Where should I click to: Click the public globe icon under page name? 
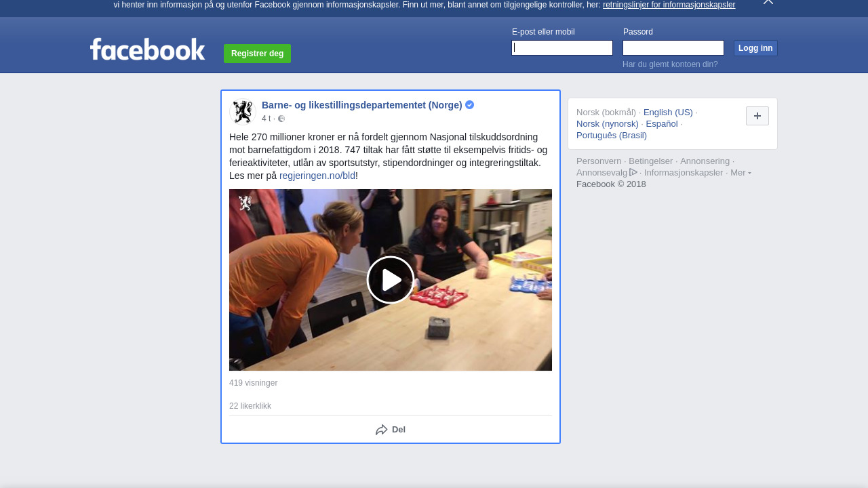281,119
